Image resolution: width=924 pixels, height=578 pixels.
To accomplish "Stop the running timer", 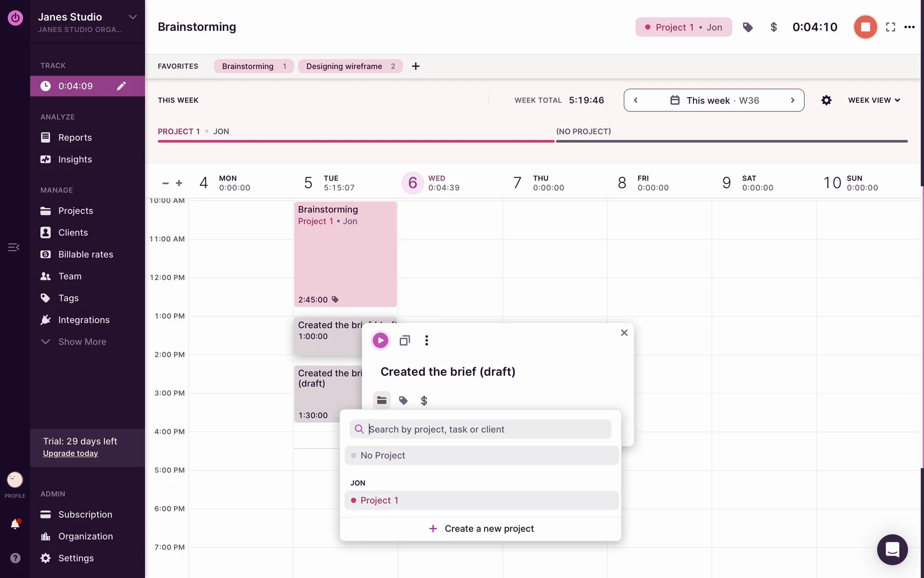I will click(x=865, y=27).
